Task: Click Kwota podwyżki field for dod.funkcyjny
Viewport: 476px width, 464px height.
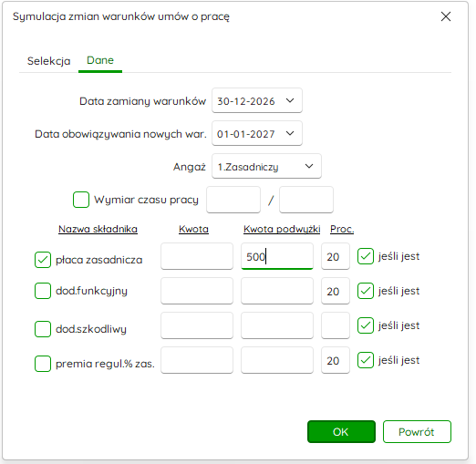Action: click(x=277, y=291)
